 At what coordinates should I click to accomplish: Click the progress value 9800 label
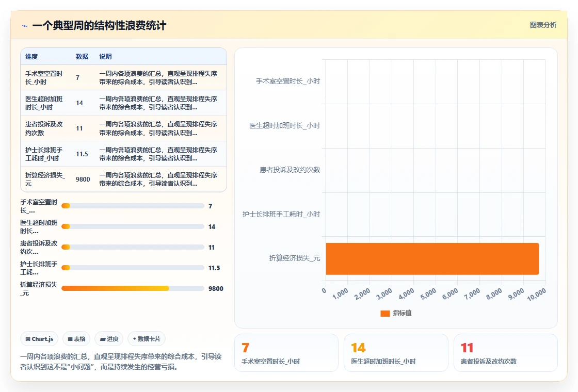216,288
